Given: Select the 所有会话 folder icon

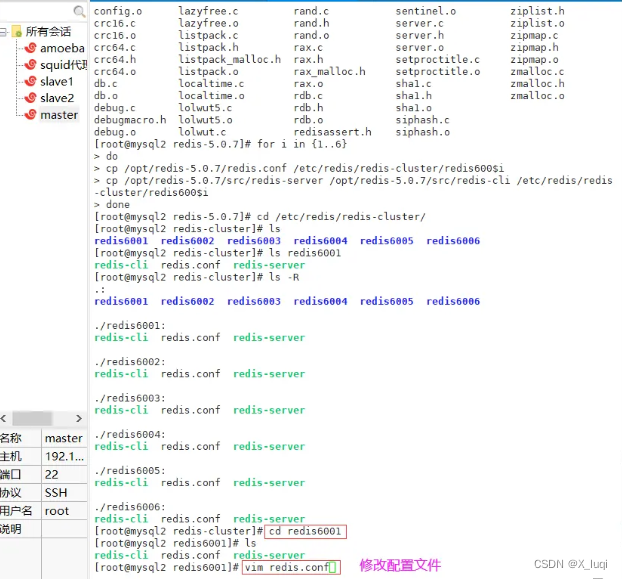Looking at the screenshot, I should click(x=17, y=31).
